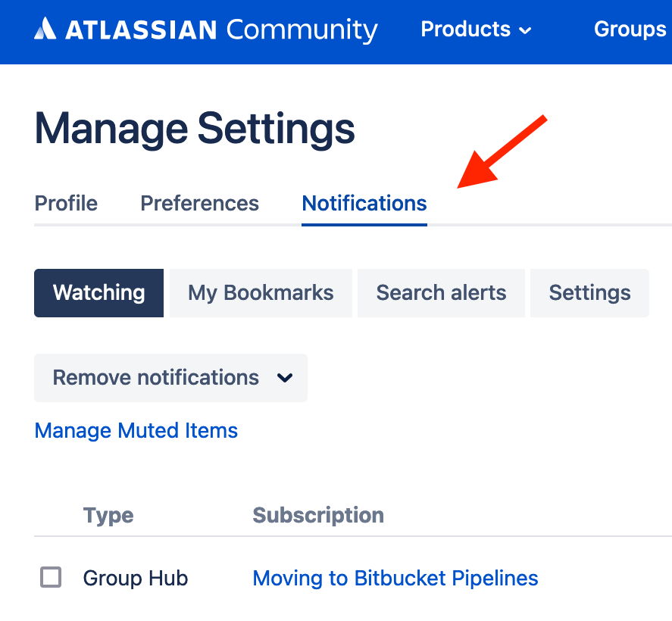672x621 pixels.
Task: Open the Atlassian Community home link
Action: click(x=206, y=30)
